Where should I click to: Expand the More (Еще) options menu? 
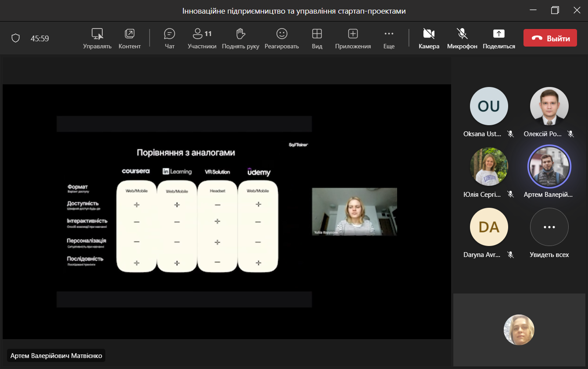[389, 38]
